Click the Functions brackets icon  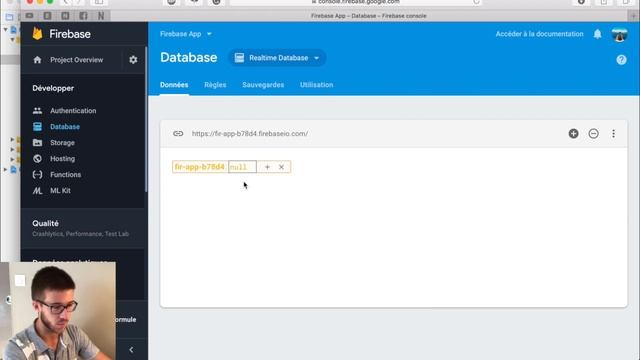pos(38,174)
